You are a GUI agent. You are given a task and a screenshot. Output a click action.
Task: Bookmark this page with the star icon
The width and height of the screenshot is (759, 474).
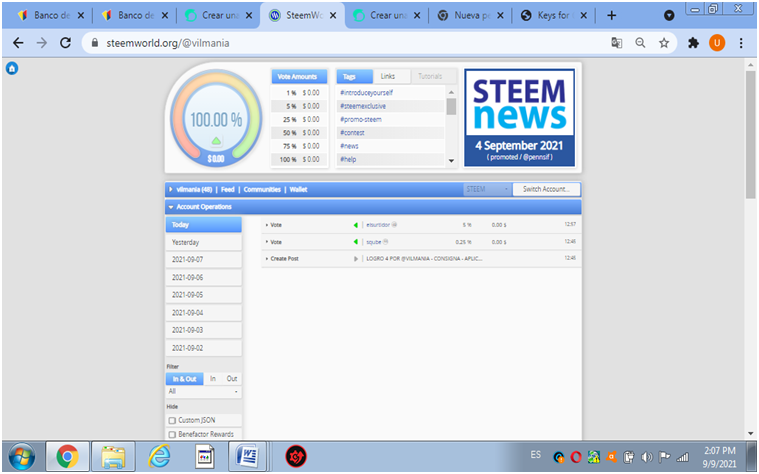click(664, 43)
